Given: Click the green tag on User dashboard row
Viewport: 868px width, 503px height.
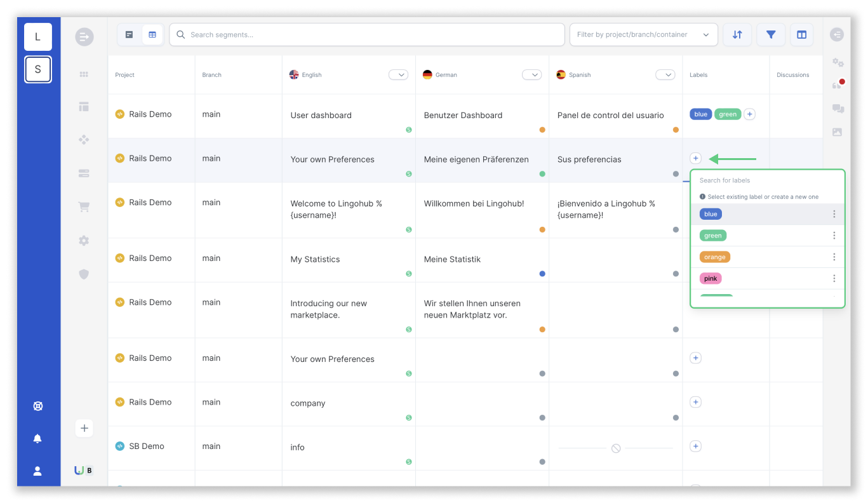Looking at the screenshot, I should 728,114.
